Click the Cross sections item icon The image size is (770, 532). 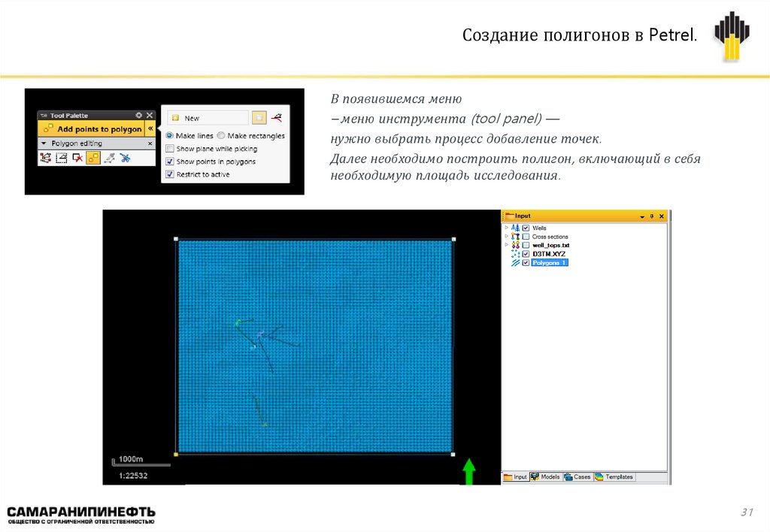[515, 237]
